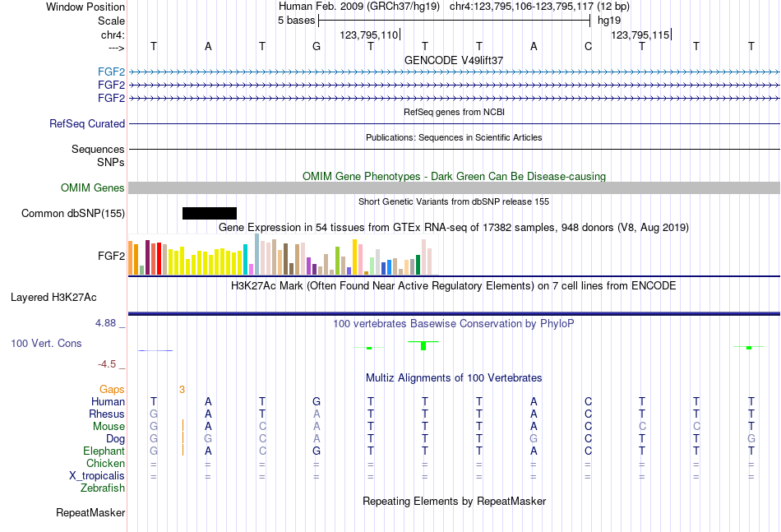
Task: Open the 100 Vert. Cons label
Action: point(46,343)
